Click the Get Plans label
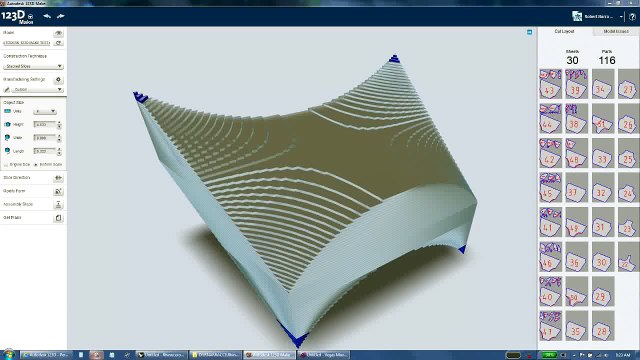This screenshot has width=640, height=360. tap(12, 218)
